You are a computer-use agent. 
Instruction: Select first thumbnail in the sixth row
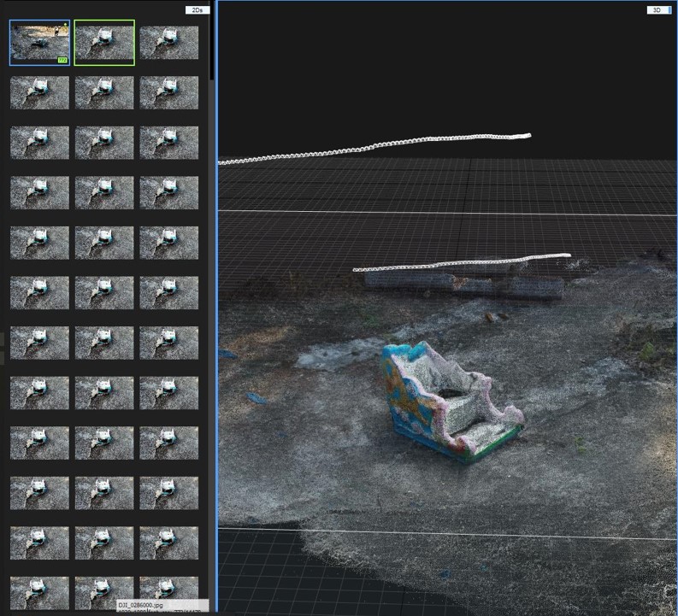39,292
